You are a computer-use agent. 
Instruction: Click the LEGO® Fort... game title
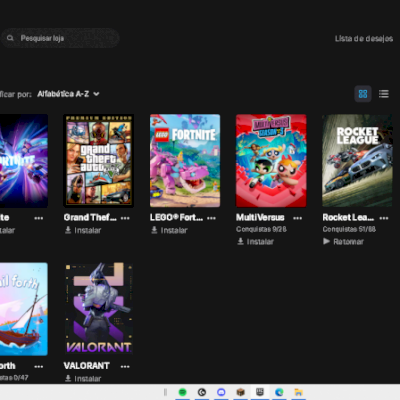coord(176,217)
